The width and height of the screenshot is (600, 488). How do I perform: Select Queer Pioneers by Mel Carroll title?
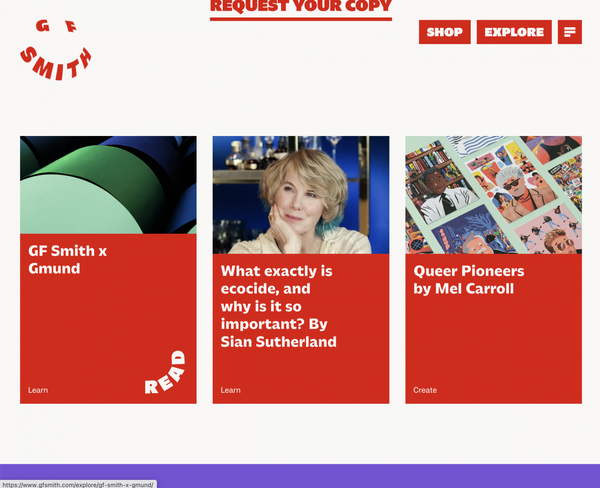[469, 280]
